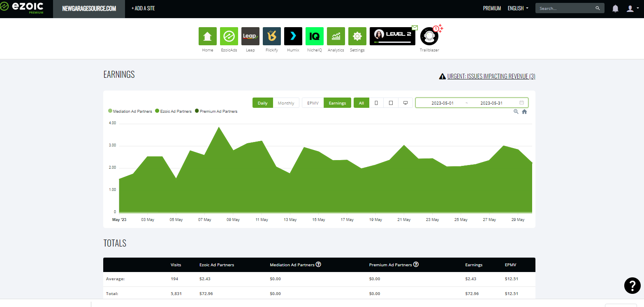
Task: Click the EARNINGS section heading
Action: pyautogui.click(x=119, y=74)
